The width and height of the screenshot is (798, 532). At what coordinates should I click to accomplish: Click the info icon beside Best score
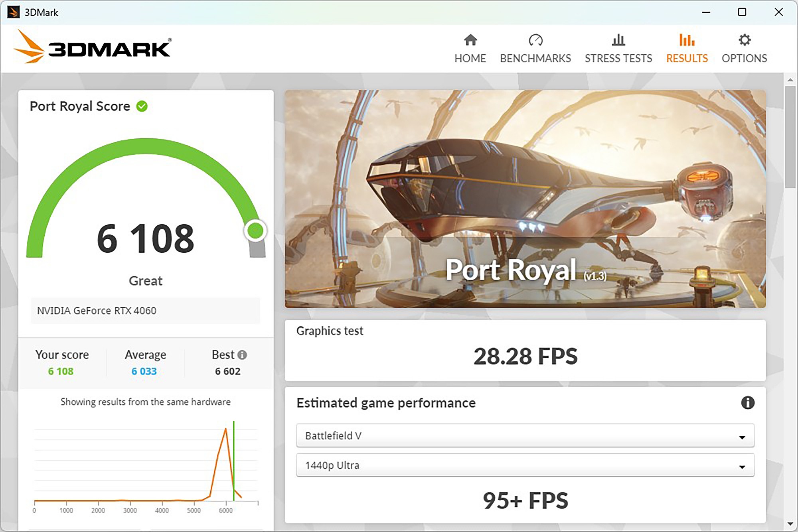click(242, 355)
